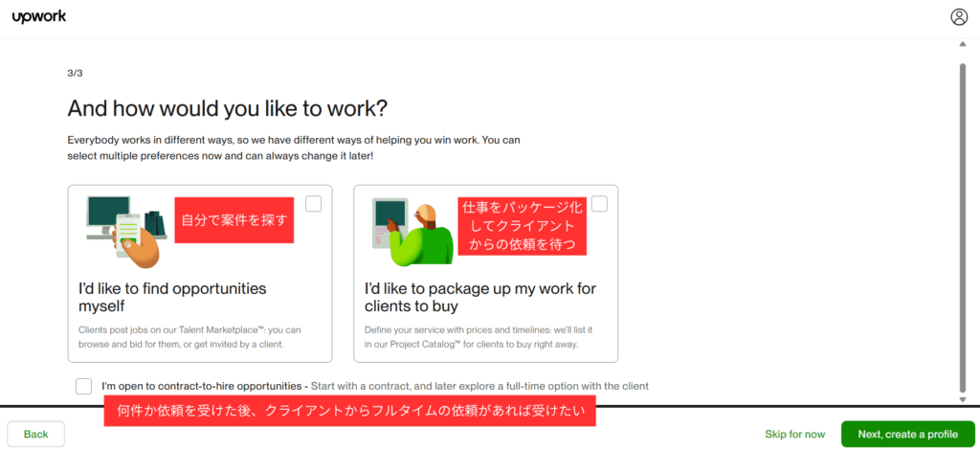The width and height of the screenshot is (980, 451).
Task: Click "I'd like to find opportunities myself" heading
Action: click(172, 297)
